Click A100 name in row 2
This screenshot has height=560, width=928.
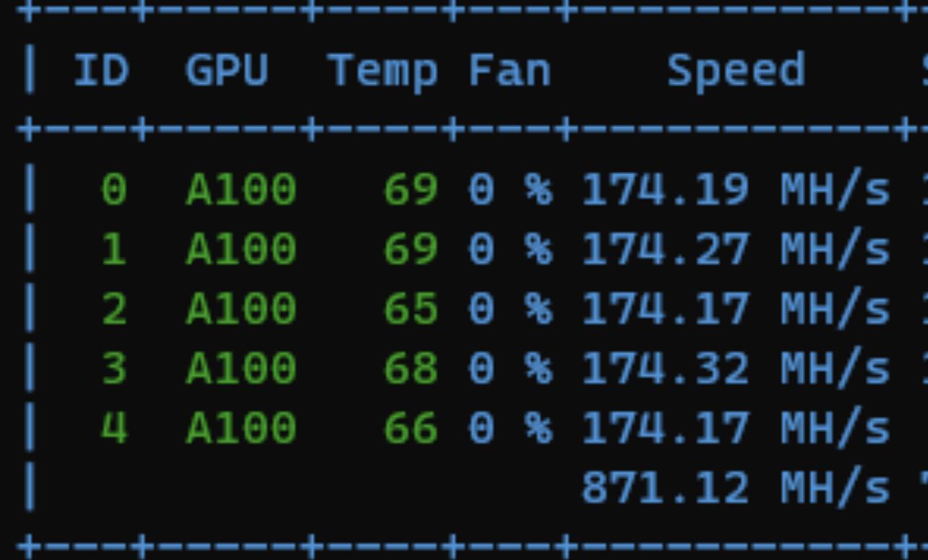pos(241,309)
